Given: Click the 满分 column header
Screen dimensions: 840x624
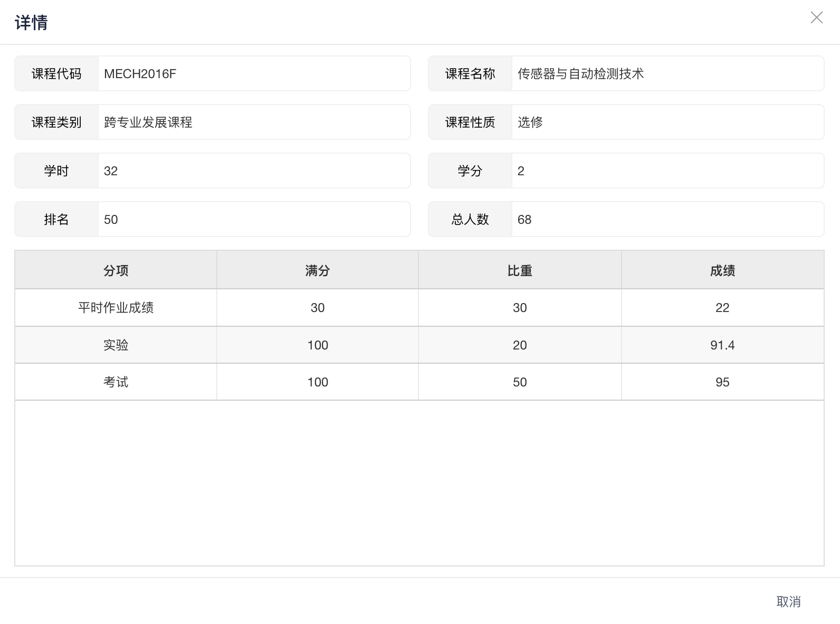Looking at the screenshot, I should pyautogui.click(x=318, y=270).
